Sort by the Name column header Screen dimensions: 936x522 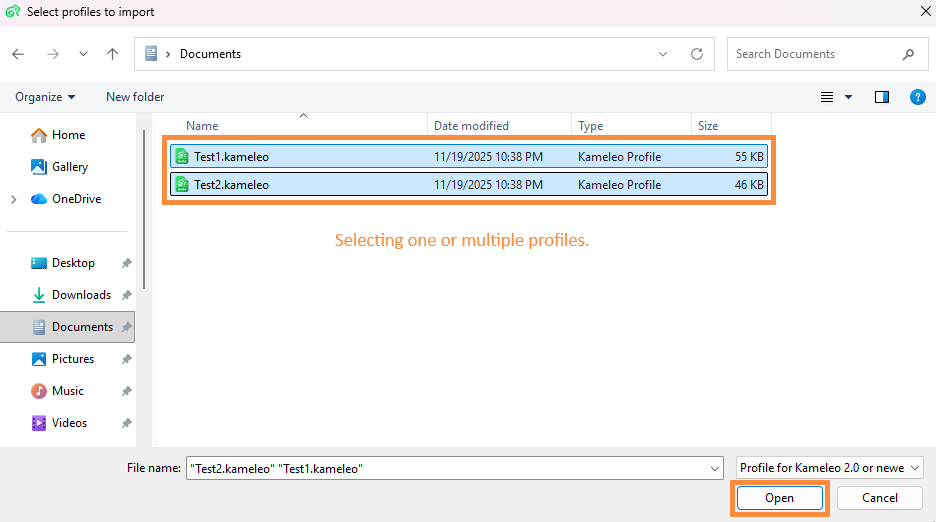[202, 126]
